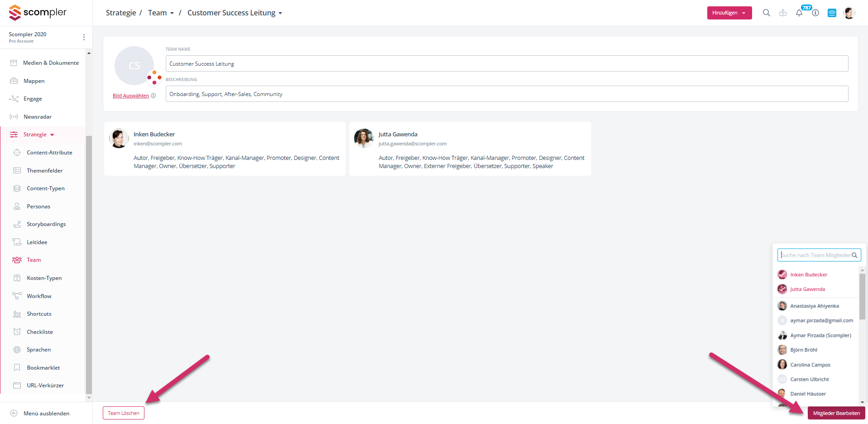Open the notifications bell icon
868x424 pixels.
[x=799, y=13]
